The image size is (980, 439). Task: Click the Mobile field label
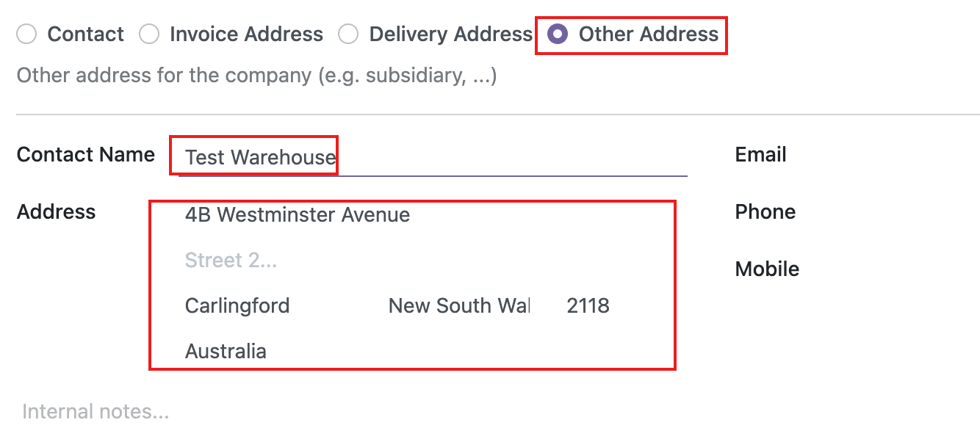[767, 269]
